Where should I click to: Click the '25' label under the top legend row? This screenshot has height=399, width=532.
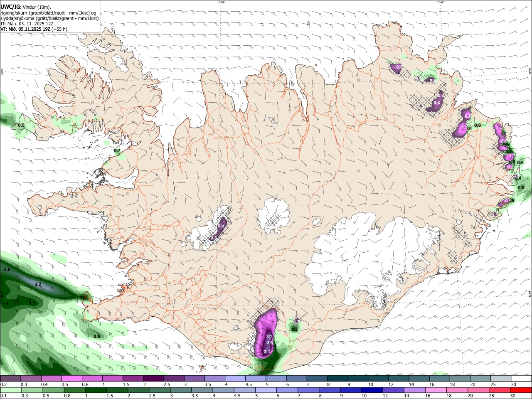pos(493,384)
